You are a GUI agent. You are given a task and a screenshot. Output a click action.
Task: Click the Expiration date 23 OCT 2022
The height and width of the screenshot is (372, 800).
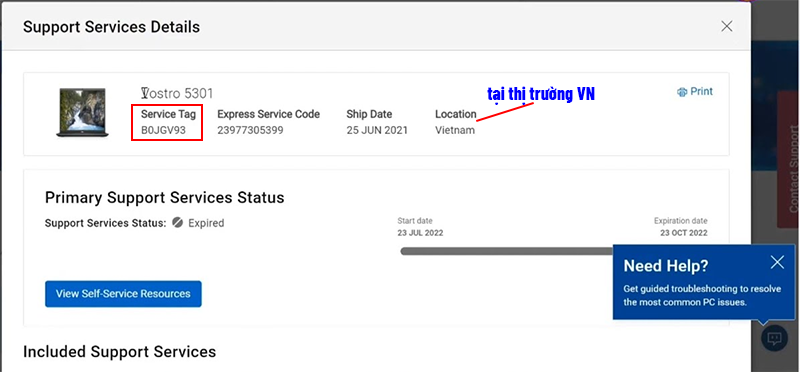[x=684, y=233]
